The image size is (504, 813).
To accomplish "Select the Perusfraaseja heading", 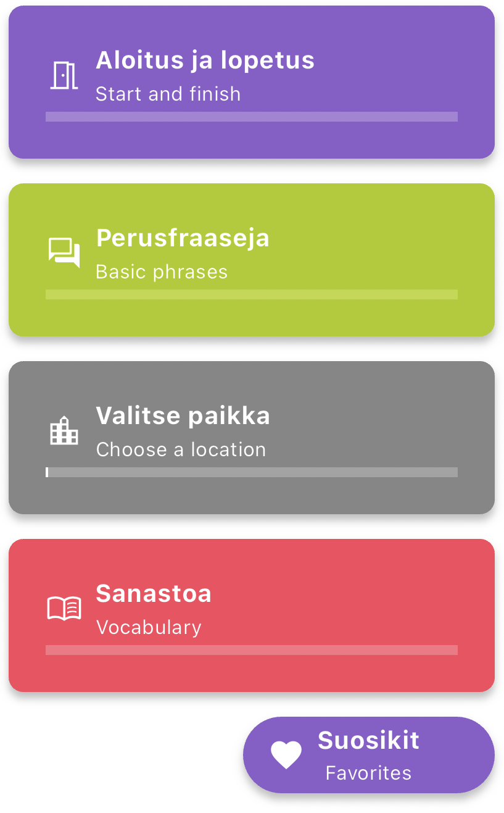I will 183,238.
